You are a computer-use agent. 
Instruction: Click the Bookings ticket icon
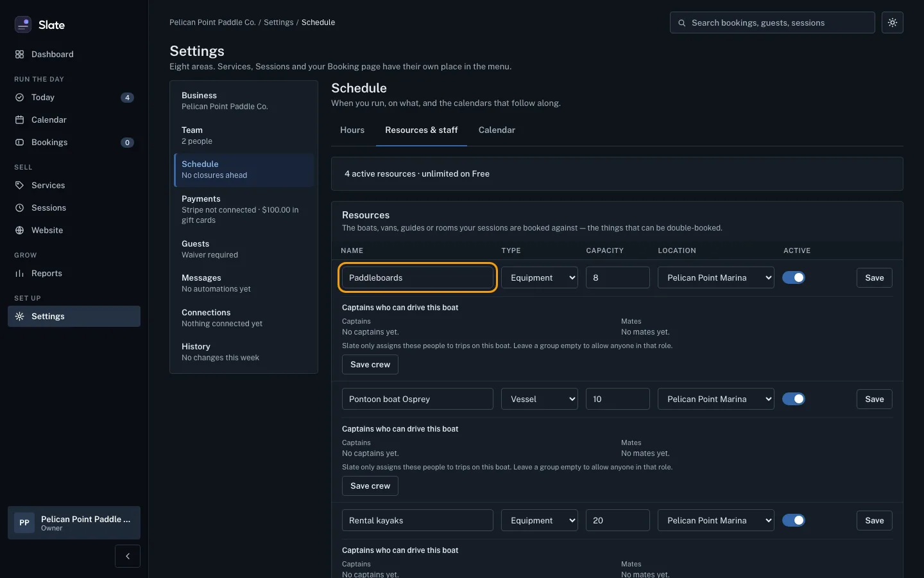click(19, 143)
